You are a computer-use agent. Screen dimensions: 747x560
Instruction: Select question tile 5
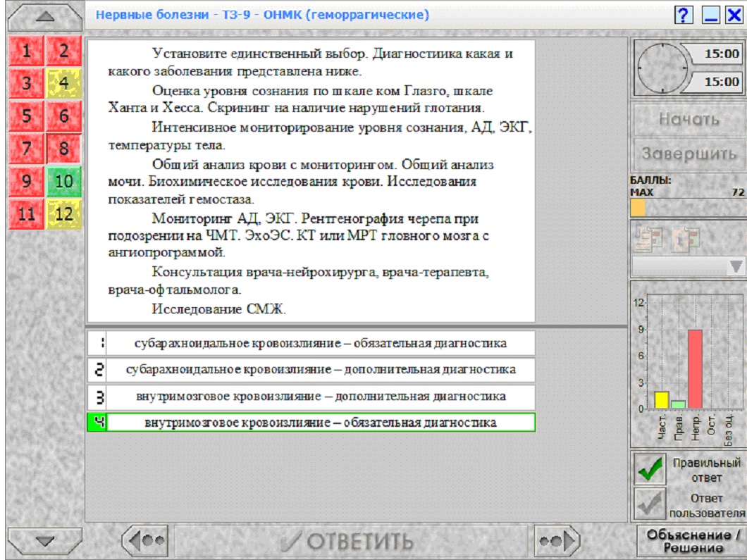27,116
